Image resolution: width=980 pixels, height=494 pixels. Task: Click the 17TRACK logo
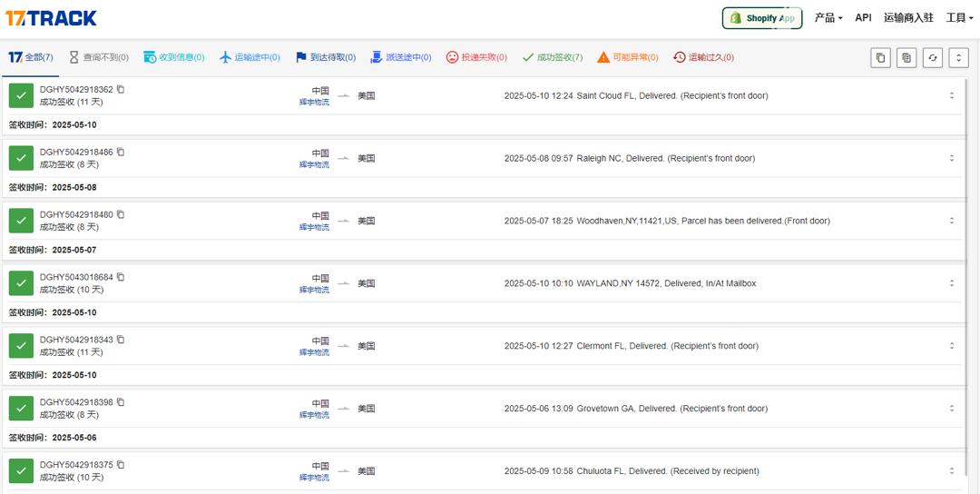click(x=51, y=18)
